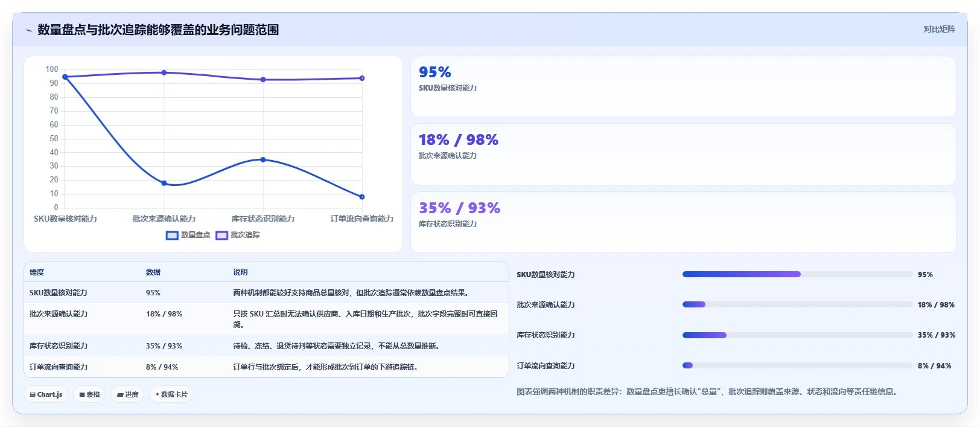980x427 pixels.
Task: Click the 批次追踪 point at 批次来源确认能力
Action: tap(164, 72)
